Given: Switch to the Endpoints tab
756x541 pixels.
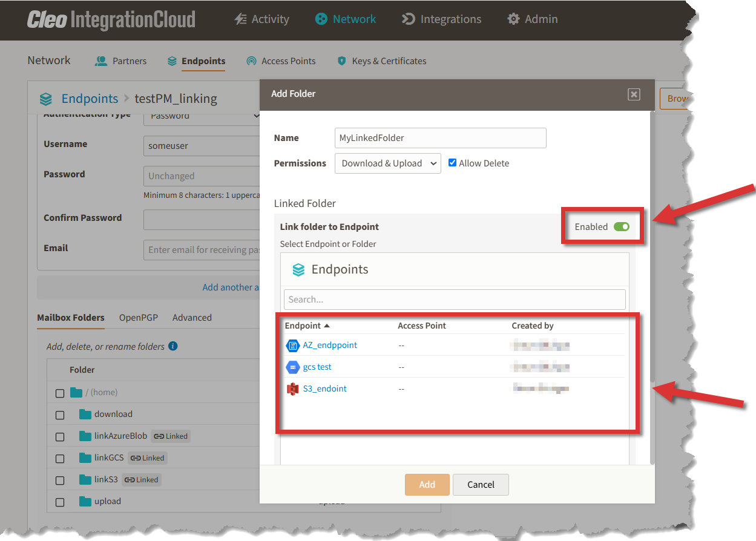Looking at the screenshot, I should pyautogui.click(x=196, y=61).
